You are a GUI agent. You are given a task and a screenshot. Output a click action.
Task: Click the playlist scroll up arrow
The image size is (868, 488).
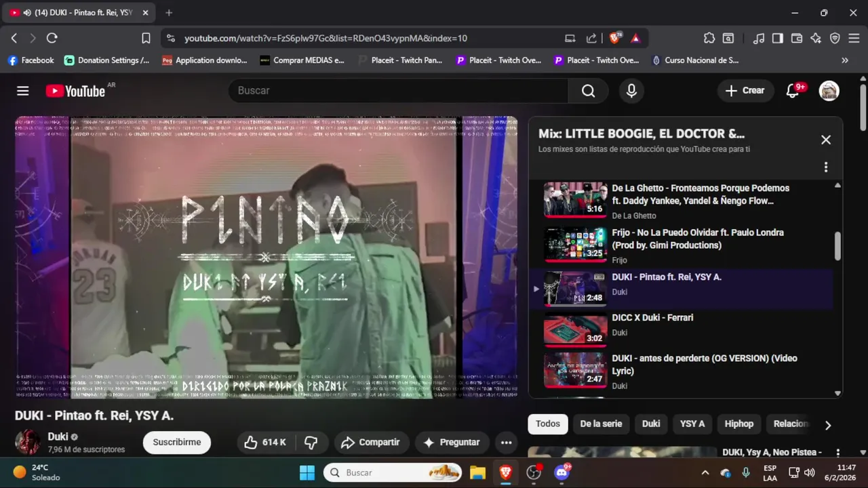837,186
